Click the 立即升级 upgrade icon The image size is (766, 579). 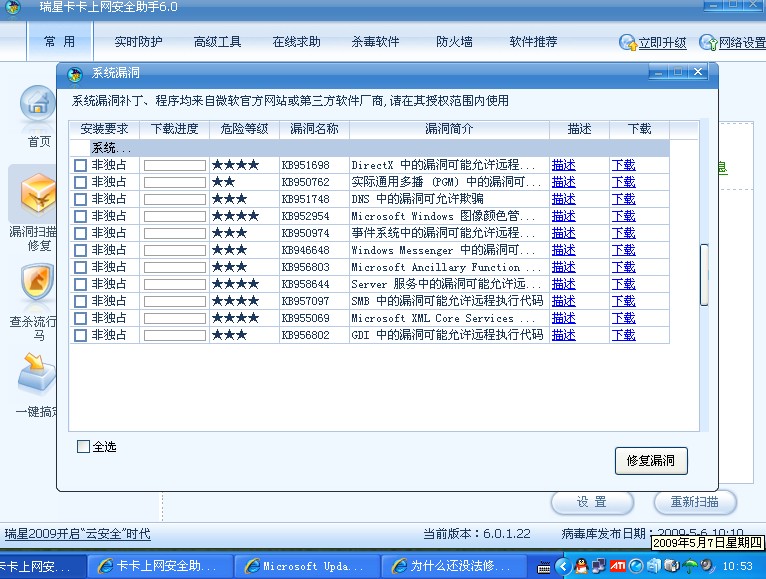[x=628, y=43]
